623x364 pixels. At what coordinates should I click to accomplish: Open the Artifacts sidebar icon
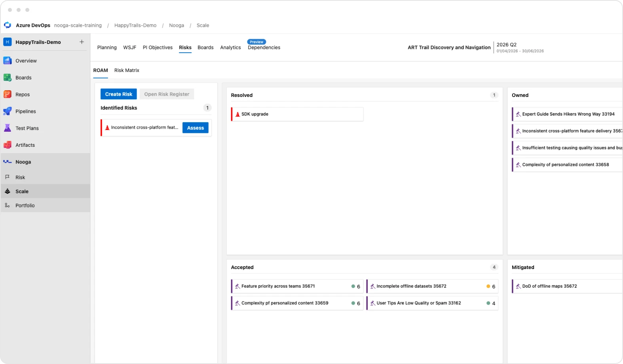point(8,145)
